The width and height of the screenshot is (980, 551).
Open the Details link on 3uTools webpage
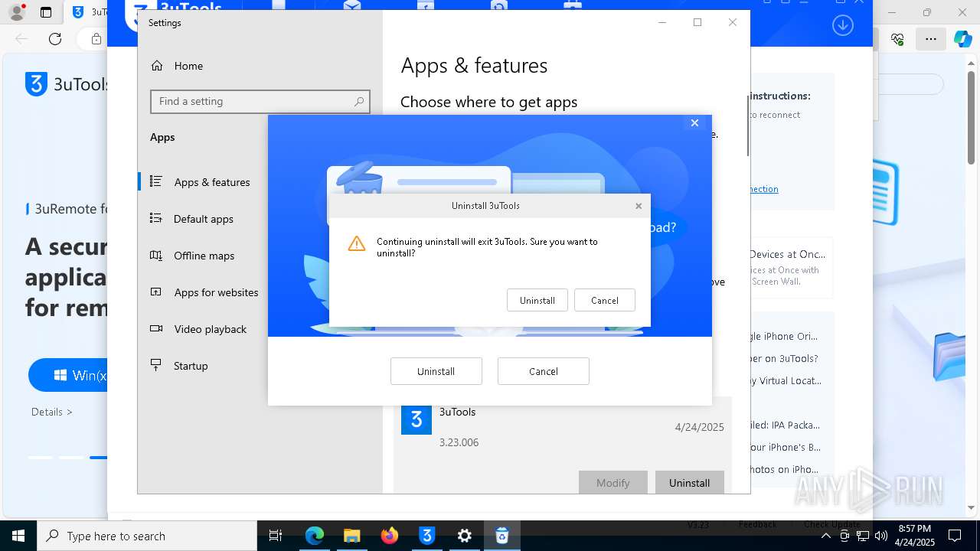[x=52, y=412]
